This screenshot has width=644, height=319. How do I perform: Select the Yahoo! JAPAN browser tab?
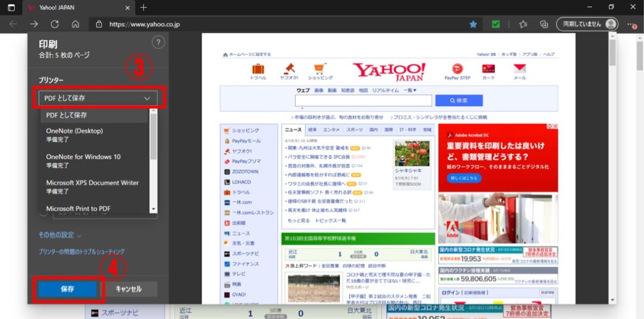point(78,7)
